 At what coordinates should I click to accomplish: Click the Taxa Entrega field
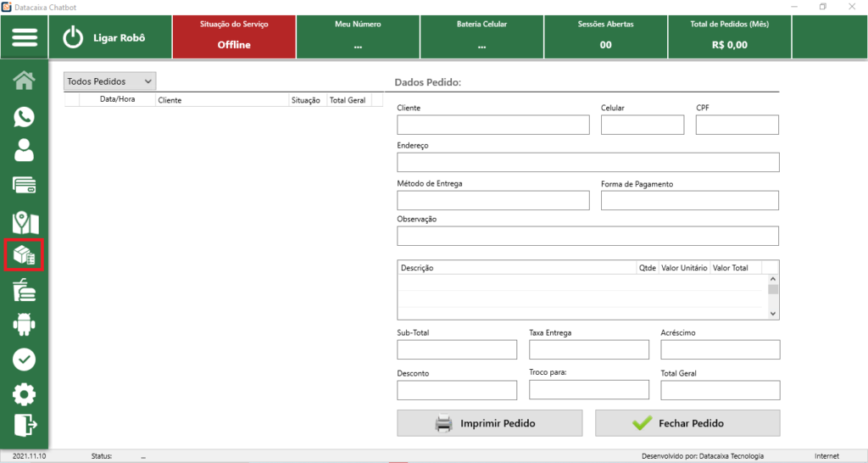tap(589, 349)
